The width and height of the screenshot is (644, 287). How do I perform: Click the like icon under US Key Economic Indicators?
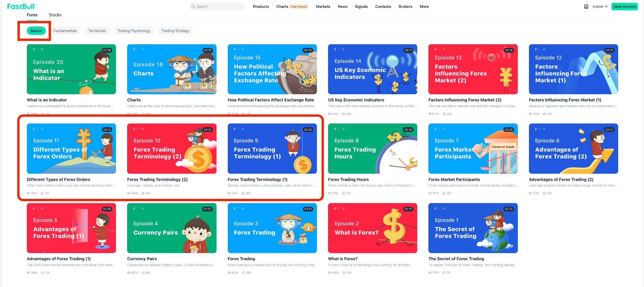click(344, 114)
